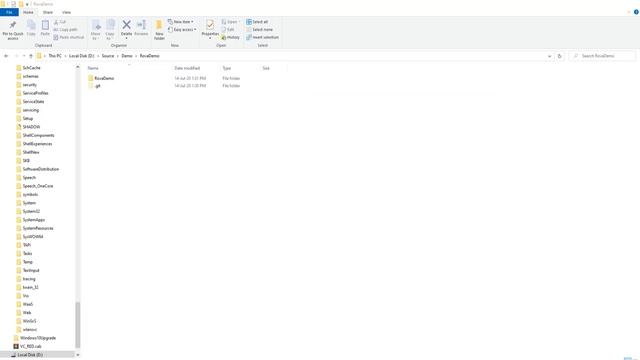Click the RovaDemo folder icon in list

[x=91, y=78]
